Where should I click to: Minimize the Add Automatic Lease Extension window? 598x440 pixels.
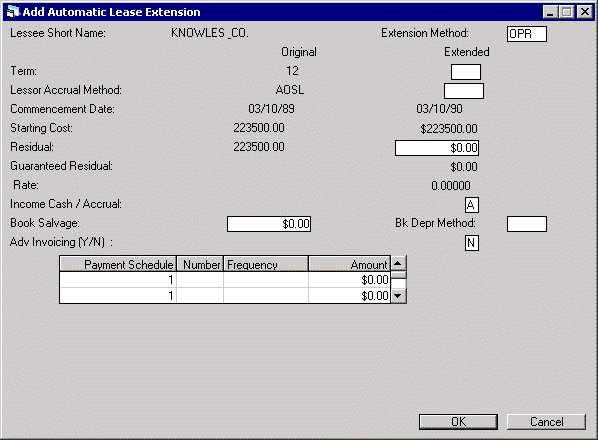[550, 12]
